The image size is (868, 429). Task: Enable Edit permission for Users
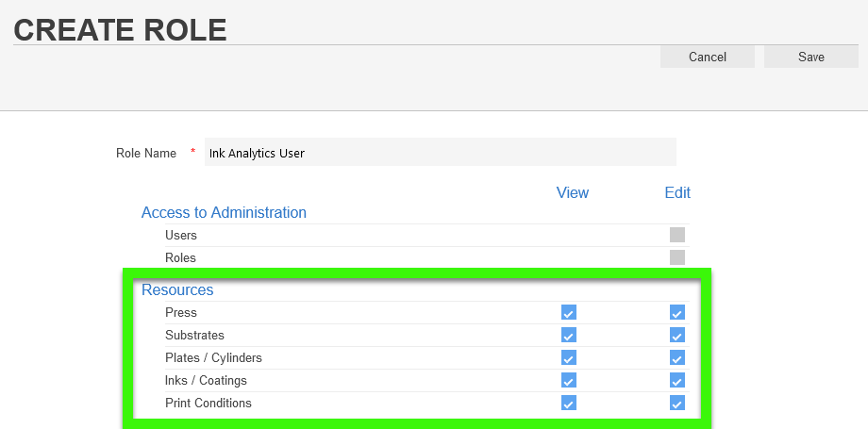676,235
